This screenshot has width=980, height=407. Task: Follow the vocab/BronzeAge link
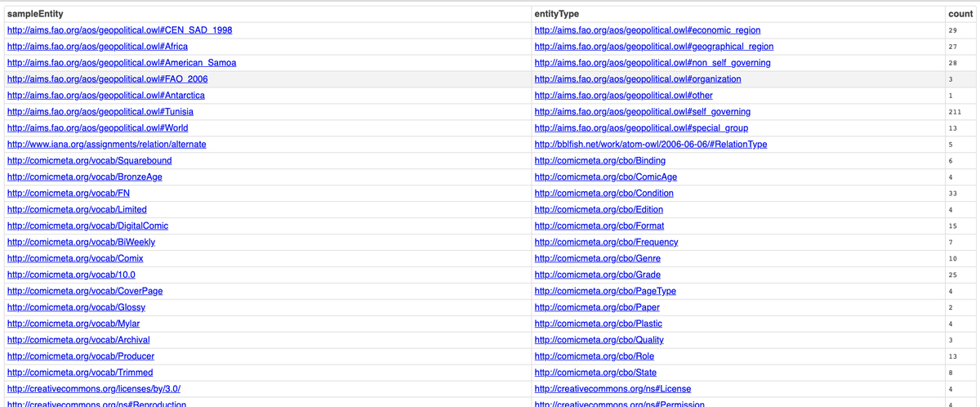(84, 177)
